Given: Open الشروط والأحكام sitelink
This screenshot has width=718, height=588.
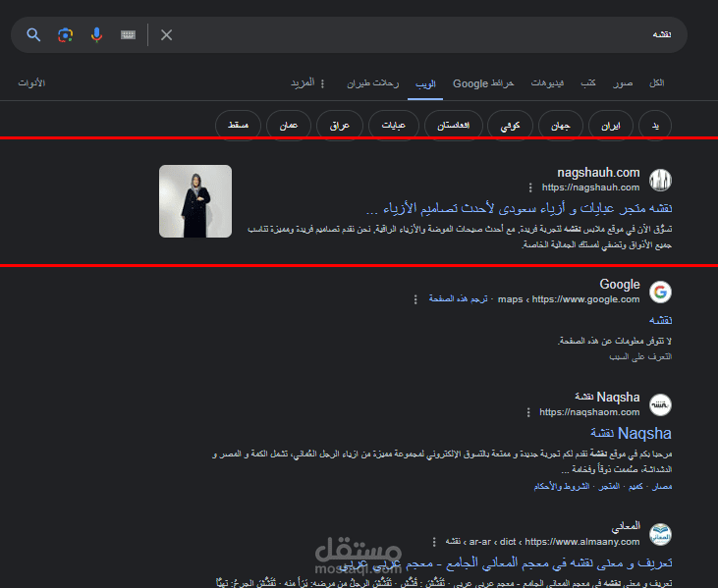Looking at the screenshot, I should coord(562,487).
